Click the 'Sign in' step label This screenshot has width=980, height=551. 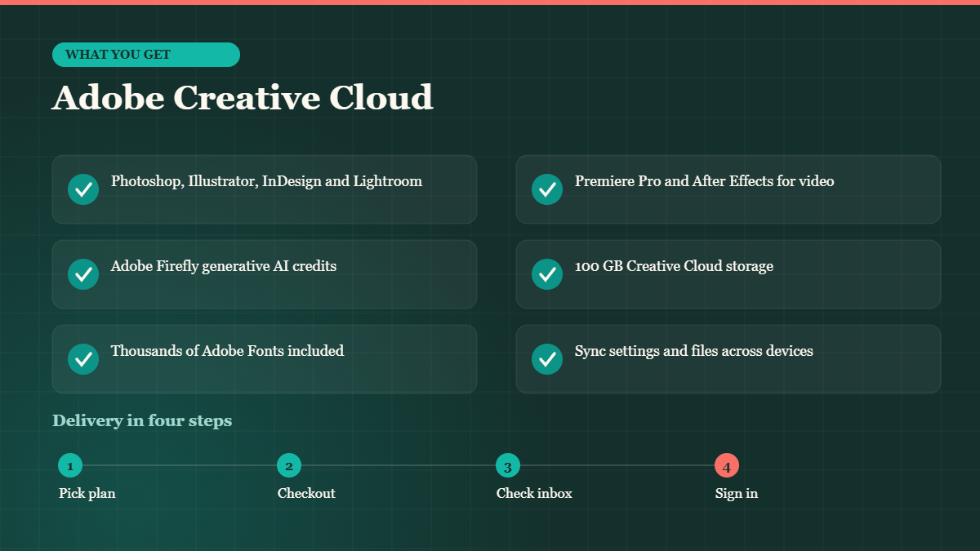[x=737, y=493]
